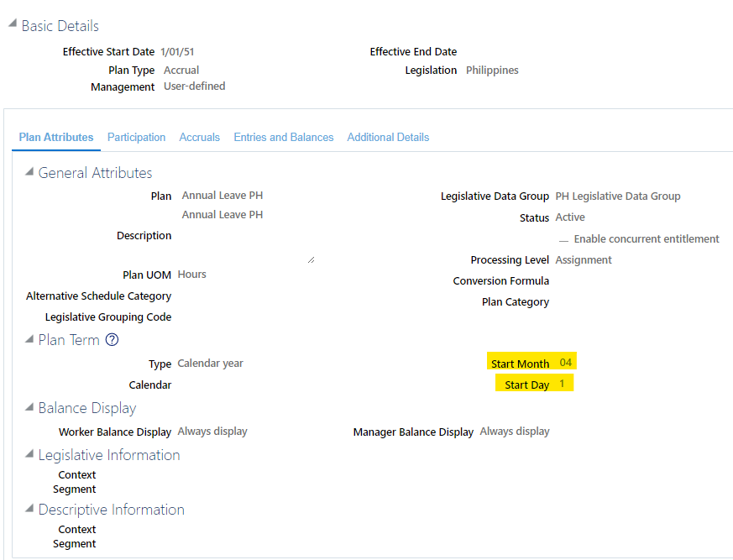Go to Entries and Balances tab
Image resolution: width=733 pixels, height=560 pixels.
click(x=284, y=138)
